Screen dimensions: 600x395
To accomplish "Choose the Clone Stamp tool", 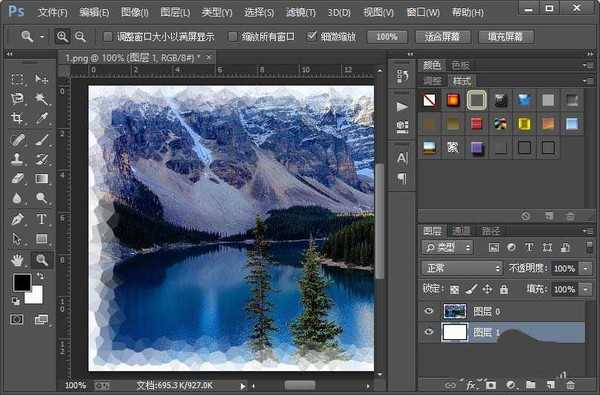I will [x=17, y=159].
